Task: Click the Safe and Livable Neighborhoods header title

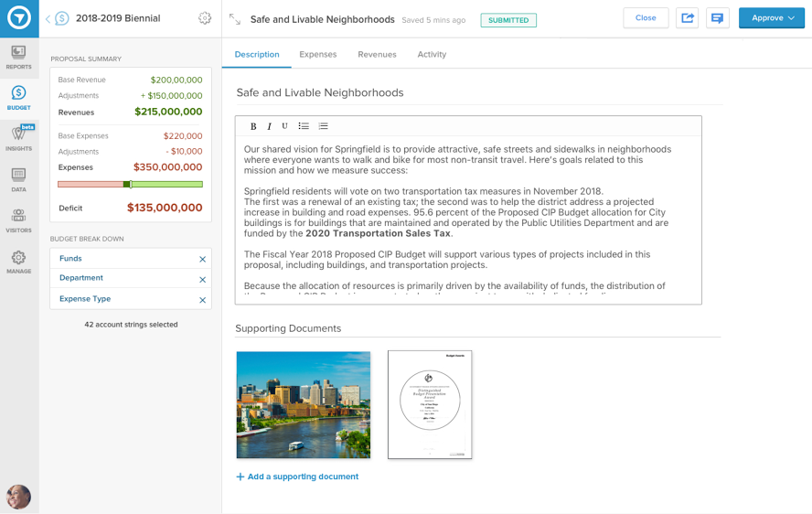Action: point(322,19)
